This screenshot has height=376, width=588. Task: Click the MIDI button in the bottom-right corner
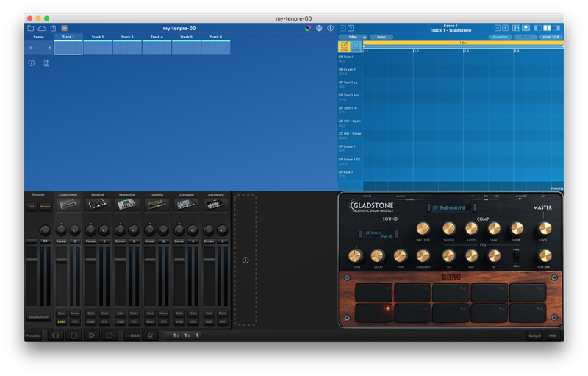[553, 336]
